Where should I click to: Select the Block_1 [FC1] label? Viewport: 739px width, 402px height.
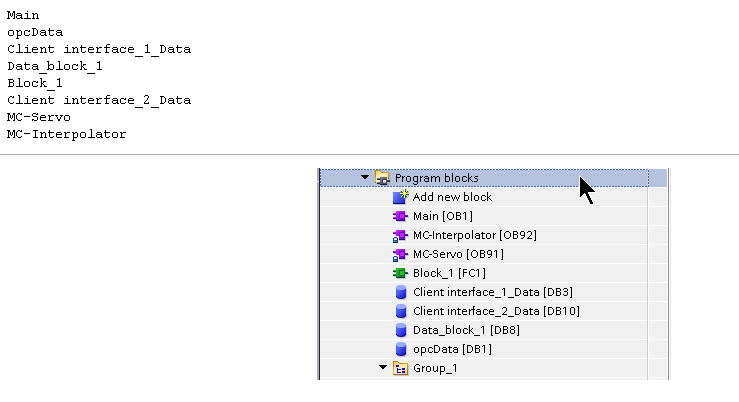pos(449,273)
